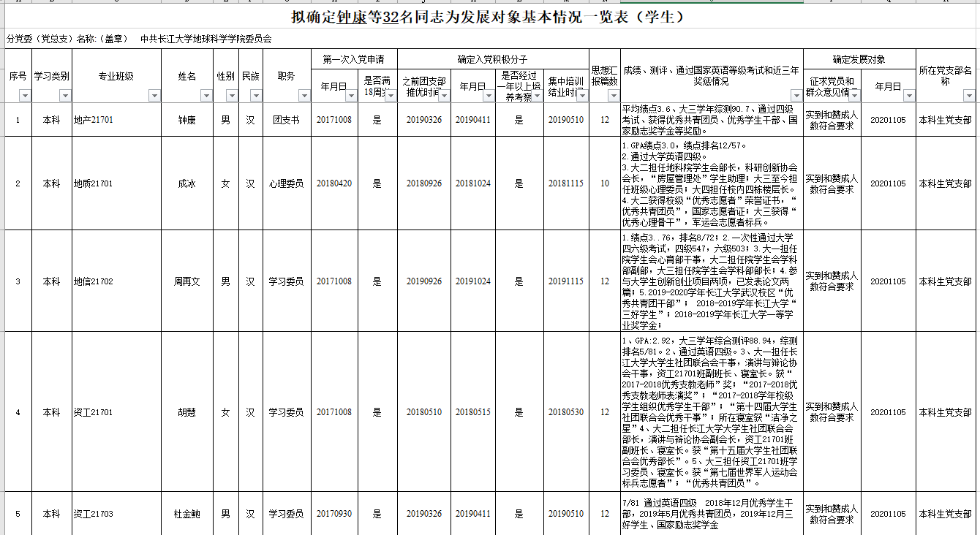
Task: Select the 思想汇报篇数 cell with value 10
Action: pyautogui.click(x=605, y=183)
